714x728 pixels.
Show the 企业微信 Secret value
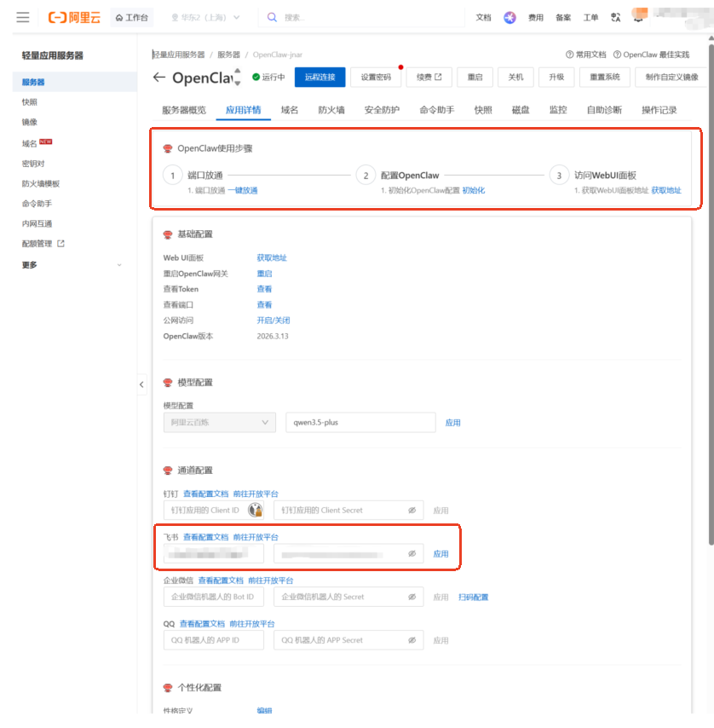[x=412, y=597]
